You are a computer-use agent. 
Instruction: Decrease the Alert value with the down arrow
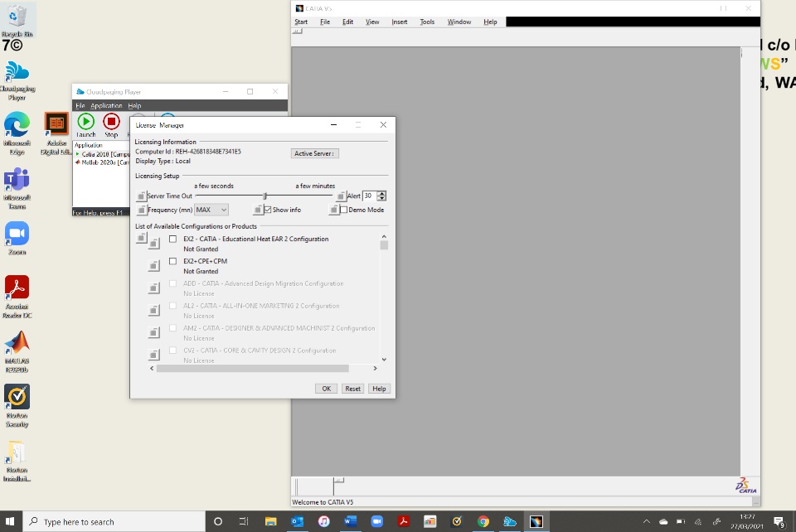[381, 198]
